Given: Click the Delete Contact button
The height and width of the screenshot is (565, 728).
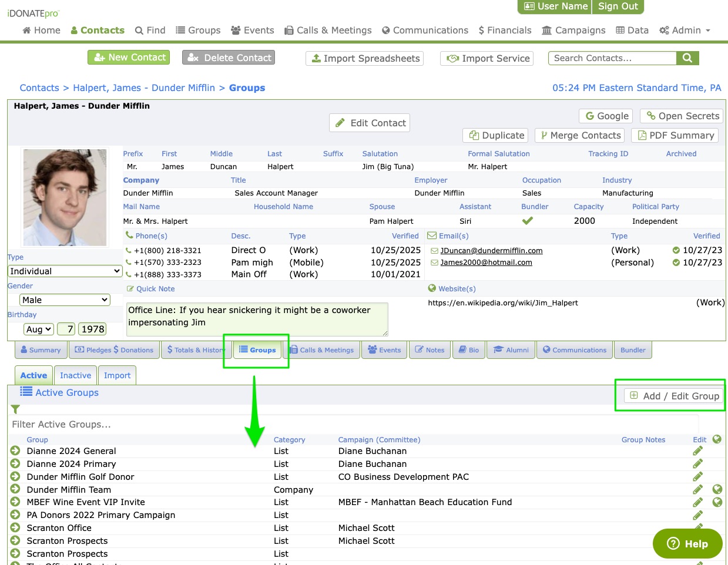Looking at the screenshot, I should (x=229, y=58).
